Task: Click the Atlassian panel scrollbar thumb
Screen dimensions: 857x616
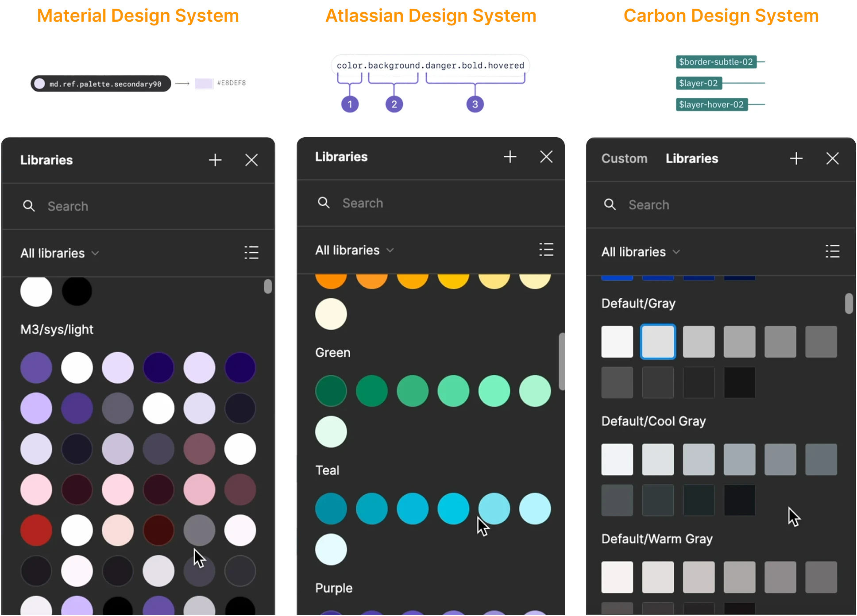Action: [x=562, y=361]
